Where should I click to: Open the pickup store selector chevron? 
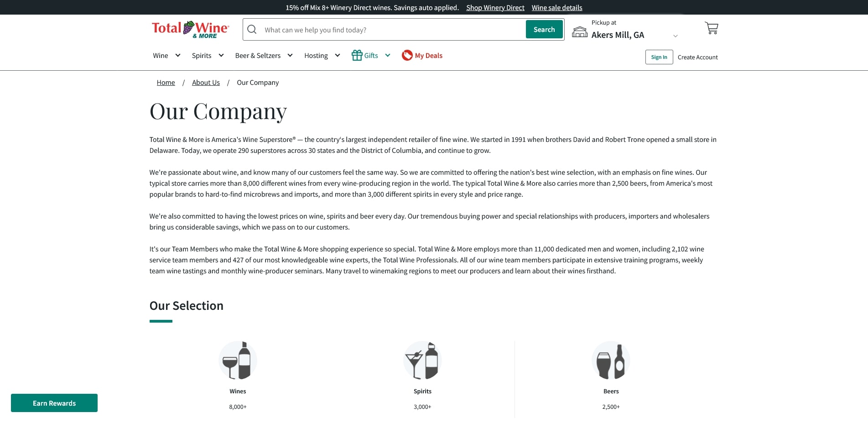tap(676, 36)
